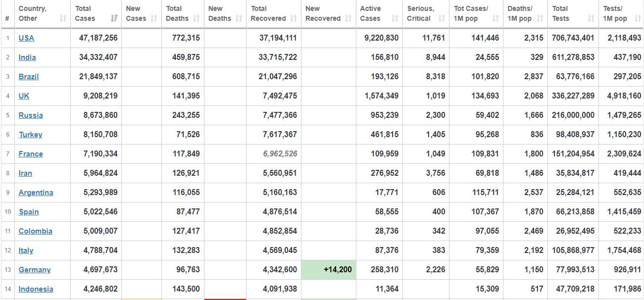Select Russia total deaths 243,255

(186, 115)
